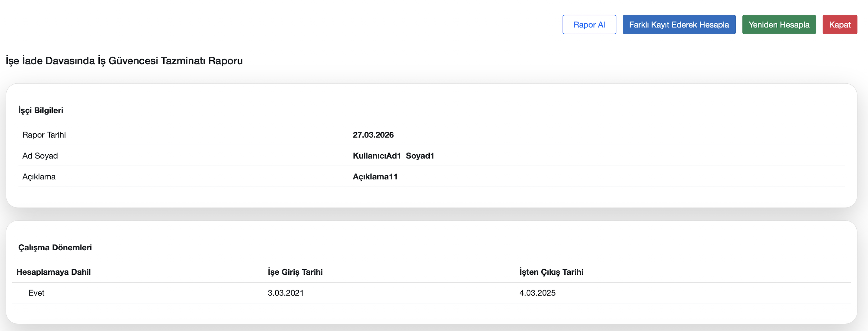Screen dimensions: 868x331
Task: Recalculate using the Yeniden Hesapla button
Action: tap(779, 24)
